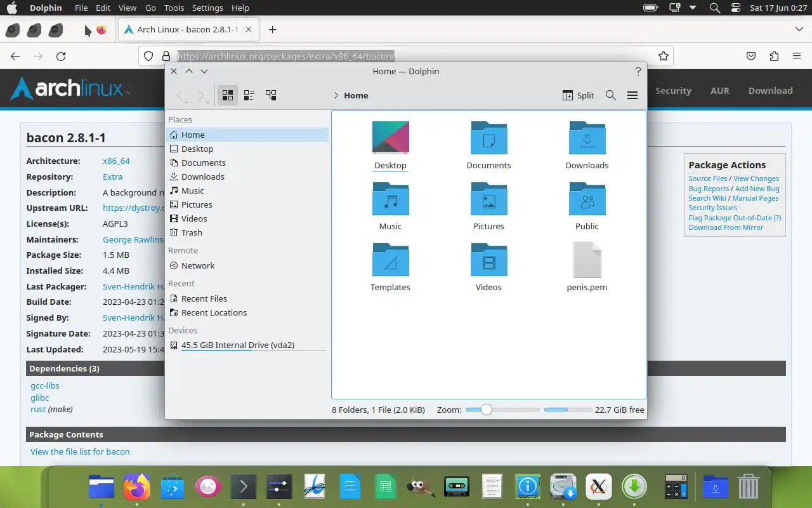Select Documents in the Places sidebar
Viewport: 812px width, 508px height.
tap(247, 163)
